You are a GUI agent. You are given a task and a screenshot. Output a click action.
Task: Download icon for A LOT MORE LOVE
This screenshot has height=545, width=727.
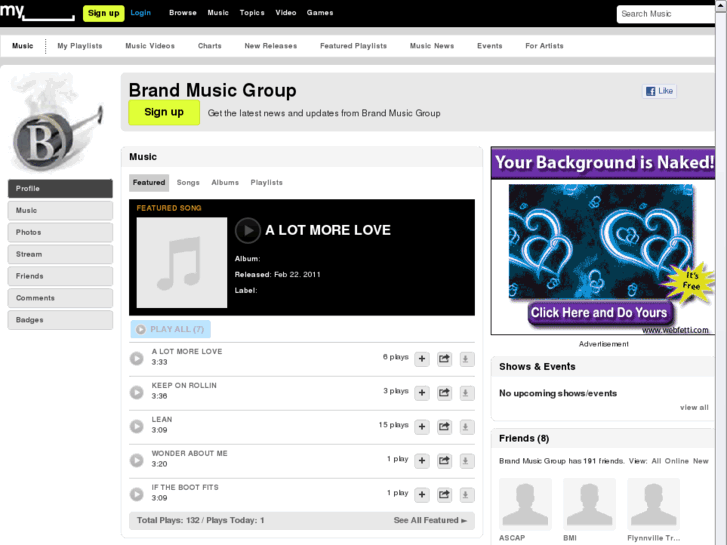(x=466, y=359)
